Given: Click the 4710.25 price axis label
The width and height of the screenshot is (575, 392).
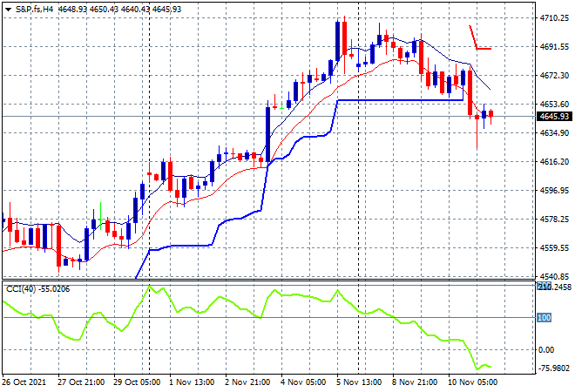Looking at the screenshot, I should pyautogui.click(x=554, y=18).
